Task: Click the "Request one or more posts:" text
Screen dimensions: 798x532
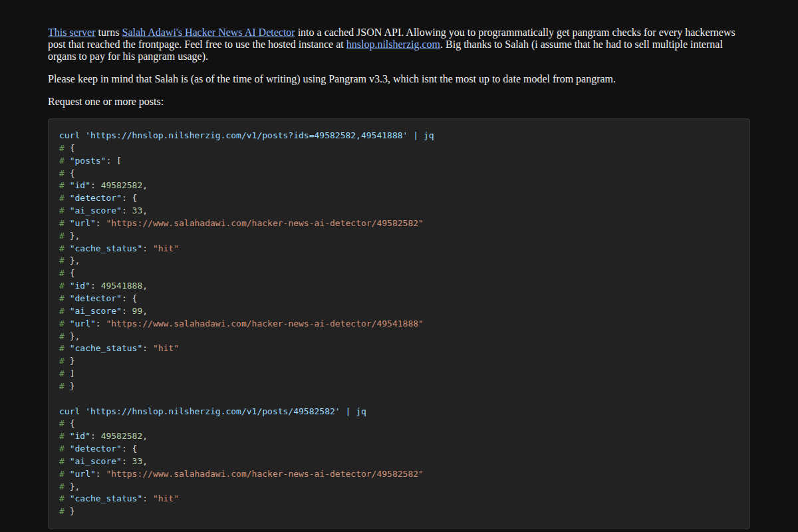Action: pos(106,102)
